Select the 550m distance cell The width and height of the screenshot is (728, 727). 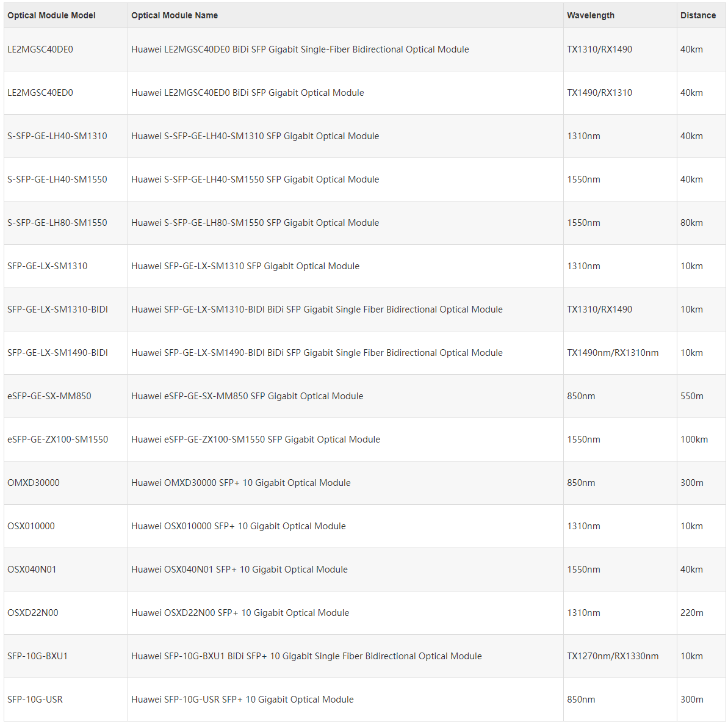(701, 396)
